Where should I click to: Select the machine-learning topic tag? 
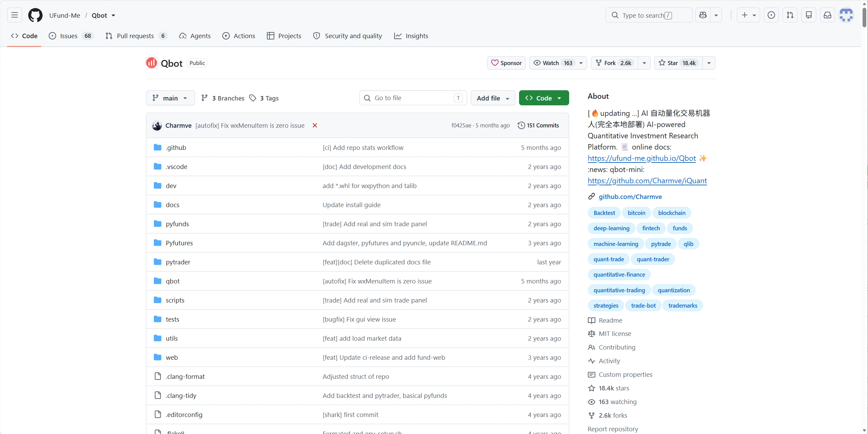pyautogui.click(x=616, y=244)
